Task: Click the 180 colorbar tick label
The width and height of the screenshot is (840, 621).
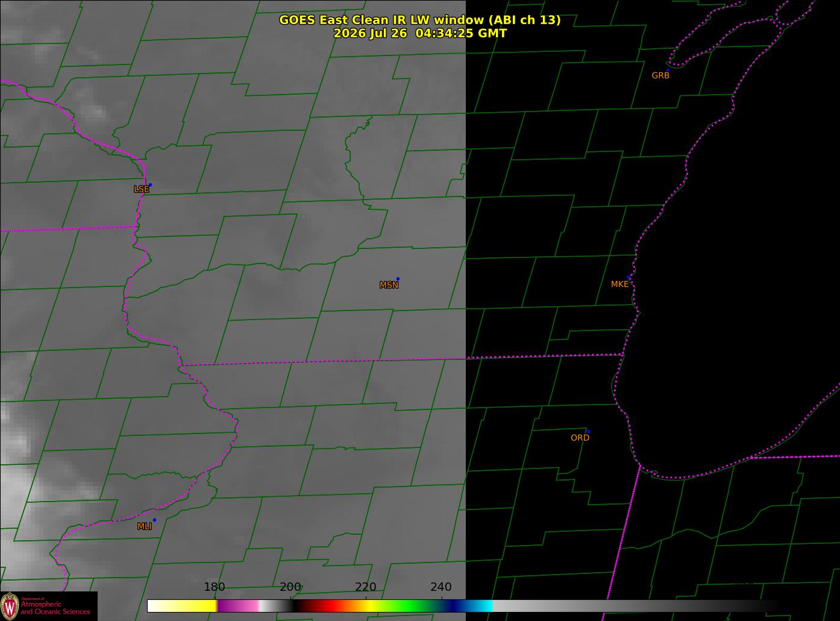Action: (x=215, y=587)
